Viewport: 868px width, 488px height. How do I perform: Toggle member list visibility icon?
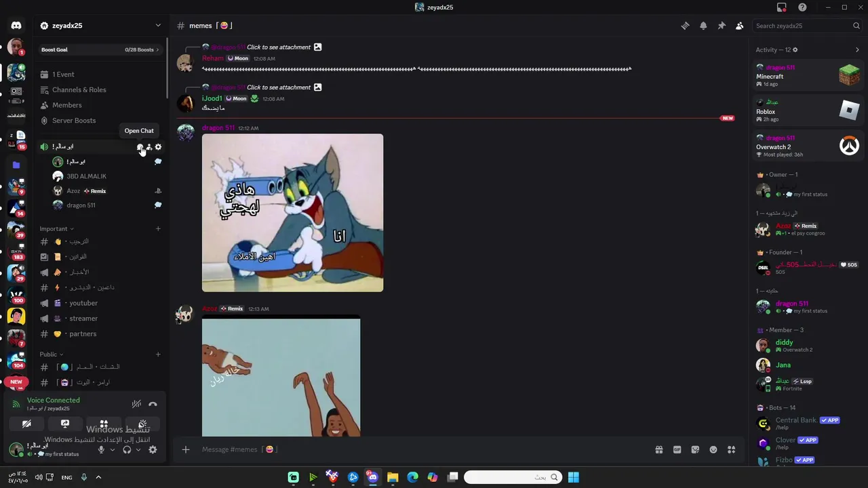[x=739, y=26]
